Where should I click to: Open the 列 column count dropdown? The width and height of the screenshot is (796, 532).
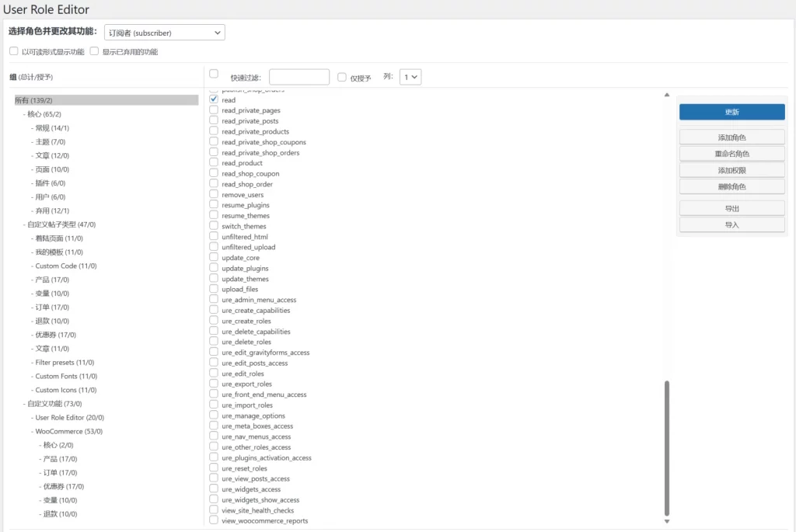410,77
